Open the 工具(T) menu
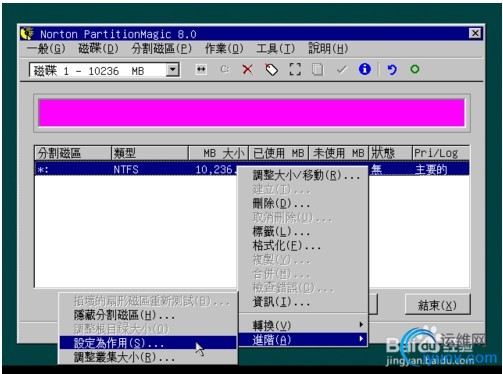The height and width of the screenshot is (374, 503). click(276, 49)
